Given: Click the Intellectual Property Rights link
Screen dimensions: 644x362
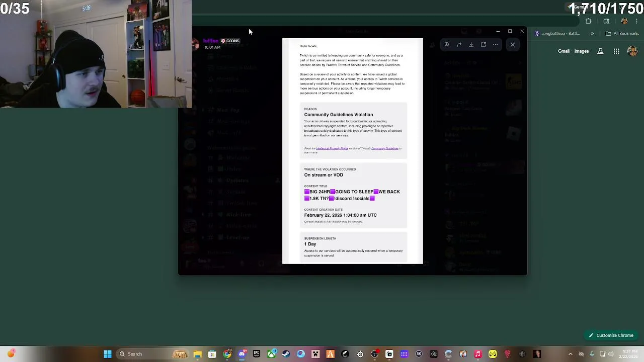Looking at the screenshot, I should tap(332, 148).
